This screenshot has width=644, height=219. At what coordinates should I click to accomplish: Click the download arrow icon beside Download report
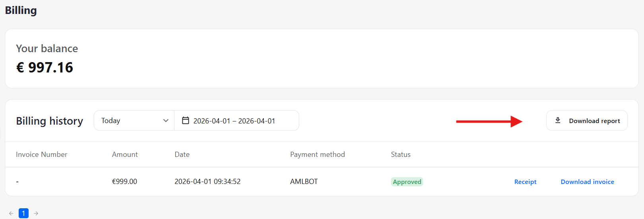point(558,120)
